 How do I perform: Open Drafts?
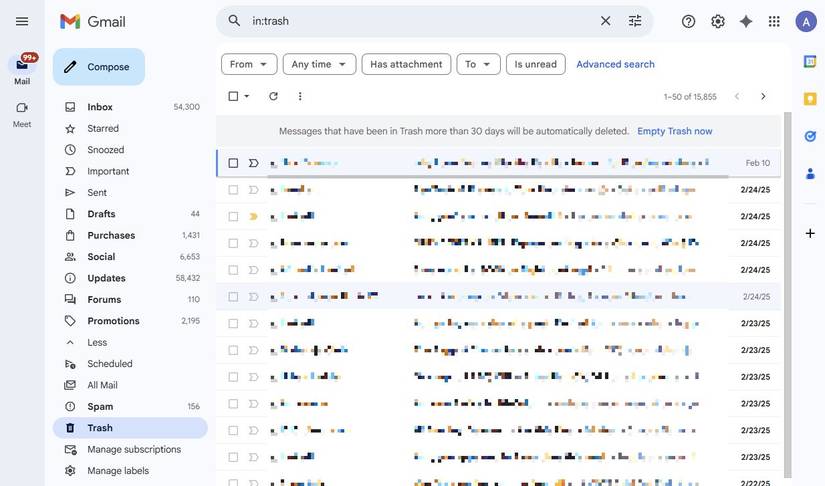tap(130, 214)
